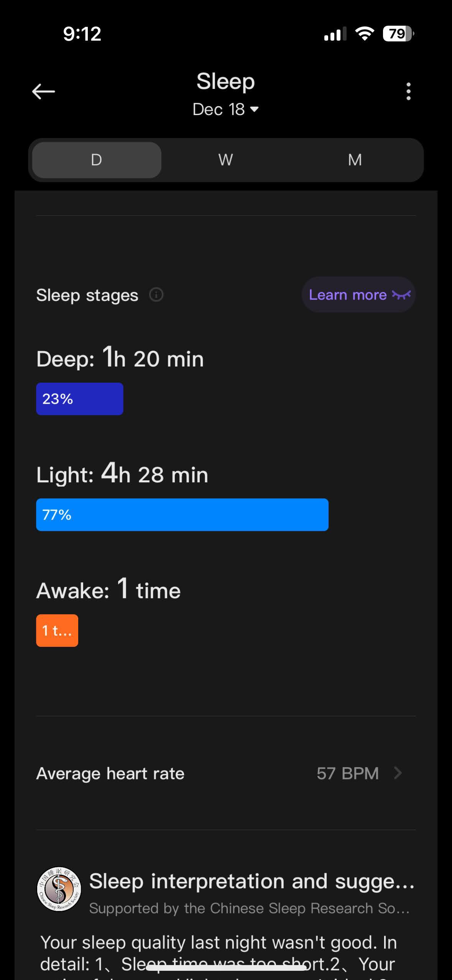This screenshot has width=452, height=980.
Task: Open the Average heart rate 57 BPM row
Action: point(226,773)
